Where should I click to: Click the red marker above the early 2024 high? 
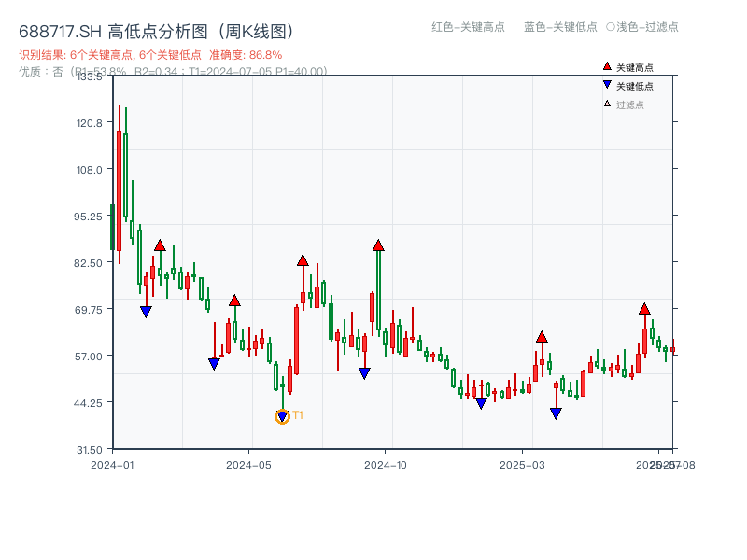(x=161, y=245)
